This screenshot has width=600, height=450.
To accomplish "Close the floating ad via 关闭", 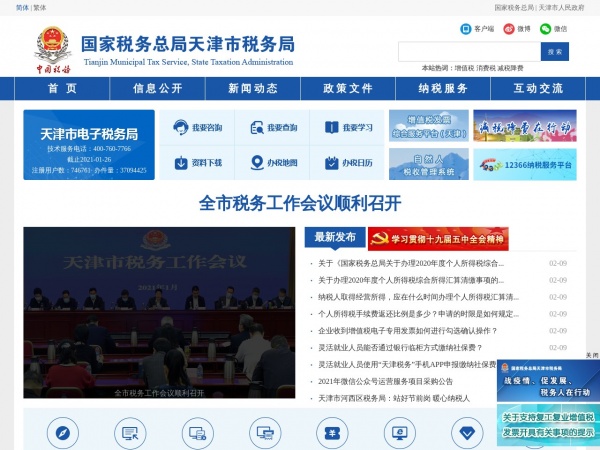I will (592, 355).
